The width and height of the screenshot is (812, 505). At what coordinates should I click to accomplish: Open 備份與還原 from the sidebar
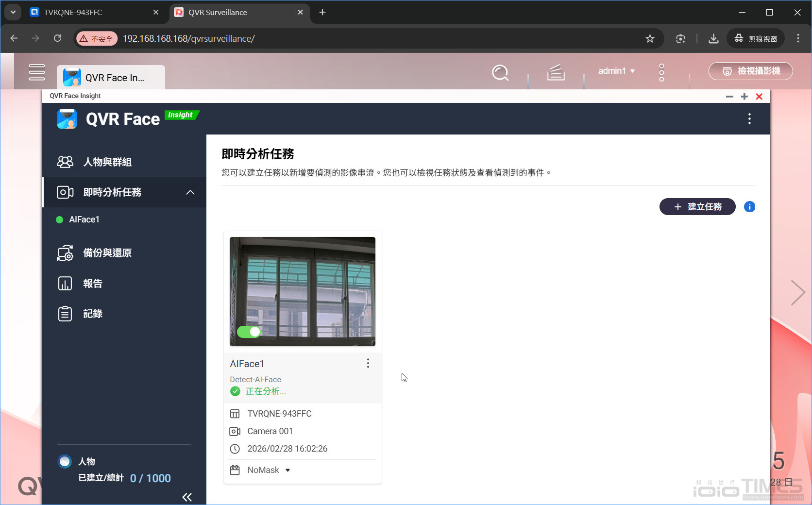point(107,252)
